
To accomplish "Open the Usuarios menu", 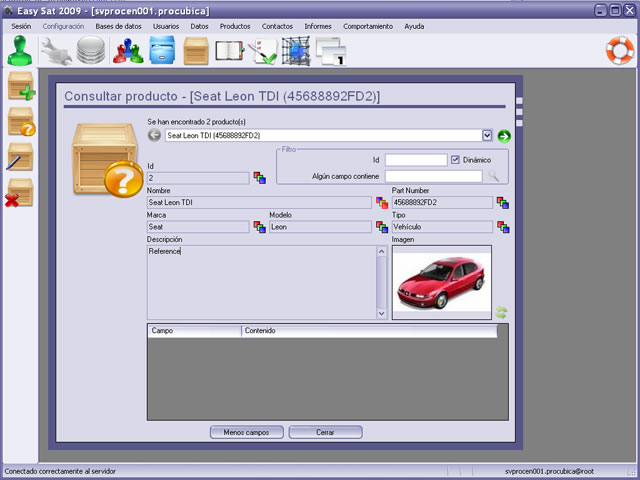I will point(166,26).
